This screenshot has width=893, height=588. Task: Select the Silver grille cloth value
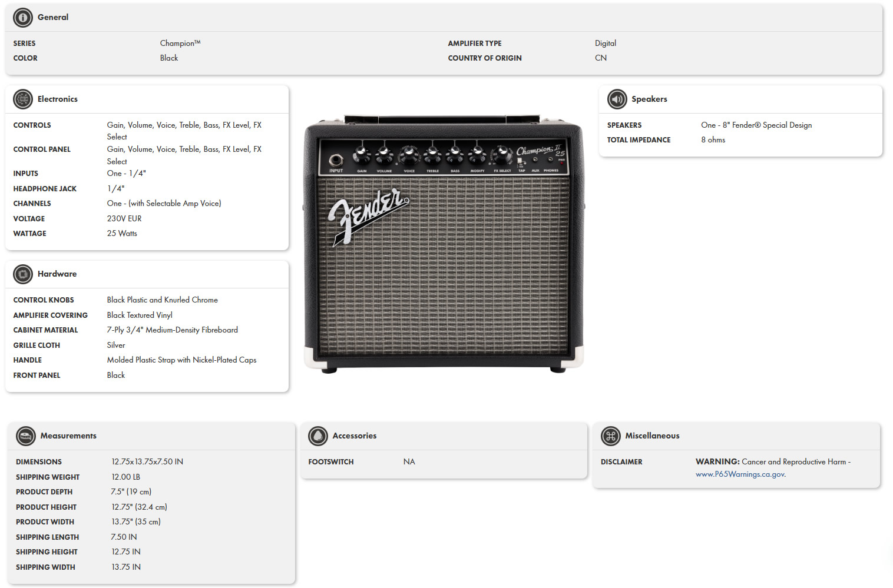click(x=116, y=346)
